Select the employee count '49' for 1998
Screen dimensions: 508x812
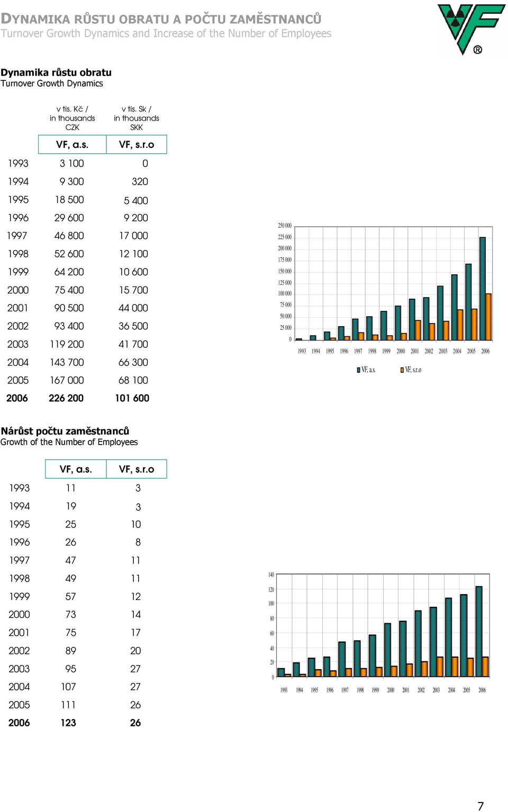tap(71, 578)
